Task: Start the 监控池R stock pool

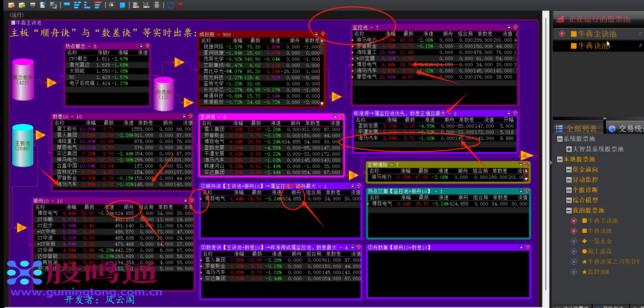Action: tap(574, 272)
